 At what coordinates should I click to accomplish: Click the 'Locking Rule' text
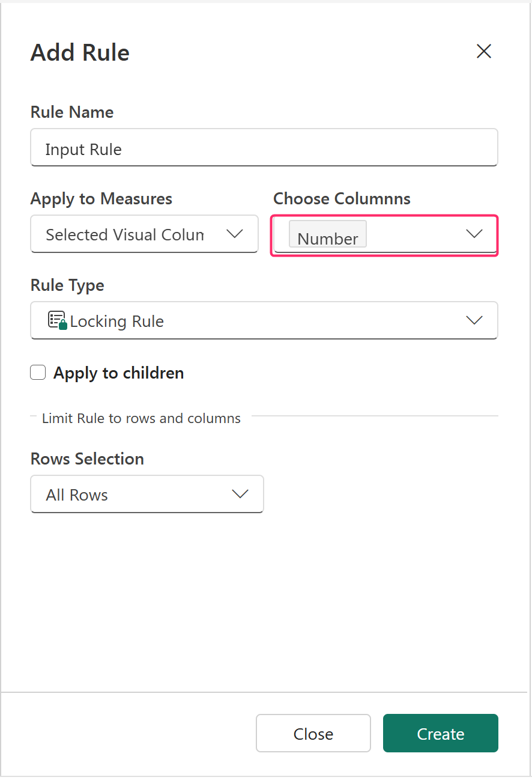point(116,321)
